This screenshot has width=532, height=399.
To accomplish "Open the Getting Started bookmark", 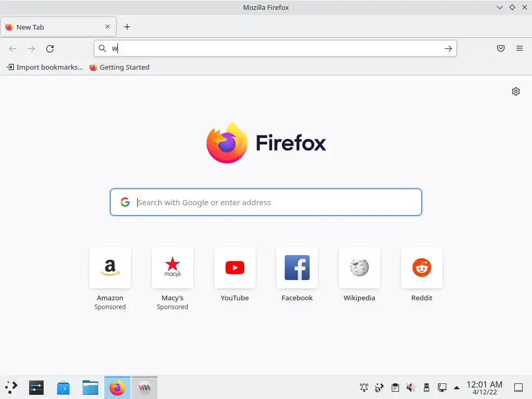I will pos(119,67).
